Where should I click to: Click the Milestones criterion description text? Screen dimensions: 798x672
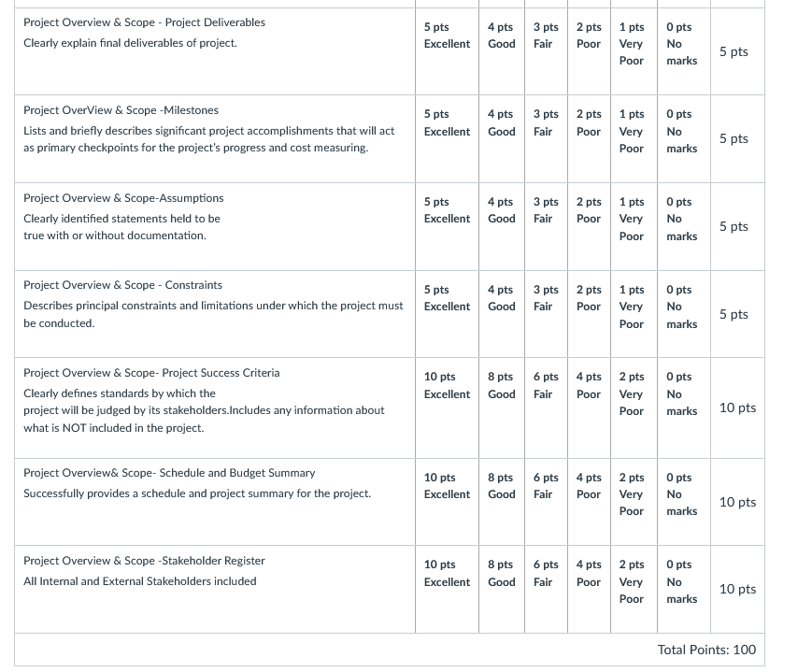208,139
